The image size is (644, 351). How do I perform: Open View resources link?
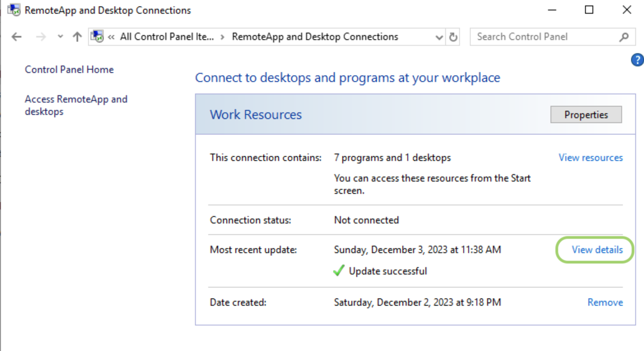tap(591, 157)
